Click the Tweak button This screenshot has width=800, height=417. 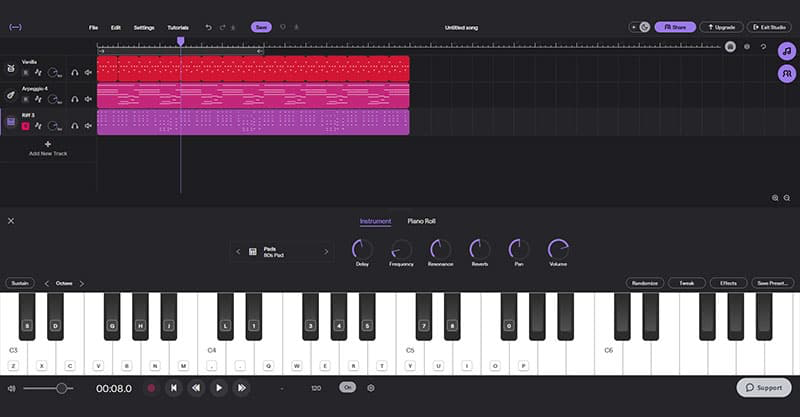click(x=687, y=283)
